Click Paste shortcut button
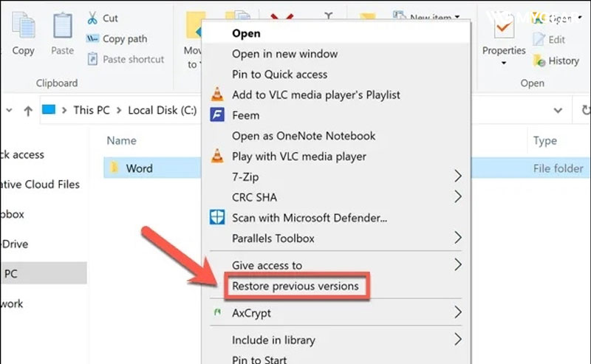This screenshot has width=591, height=364. pos(133,59)
